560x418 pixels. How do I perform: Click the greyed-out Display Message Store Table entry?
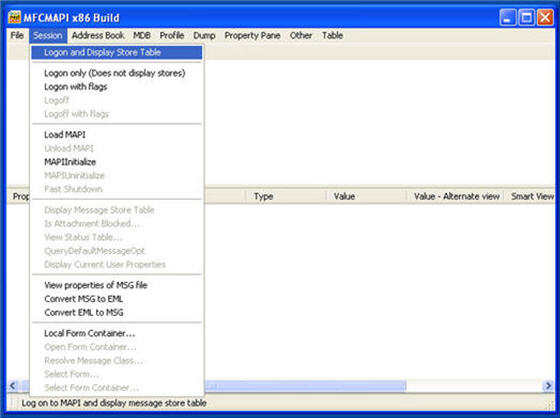(x=117, y=210)
